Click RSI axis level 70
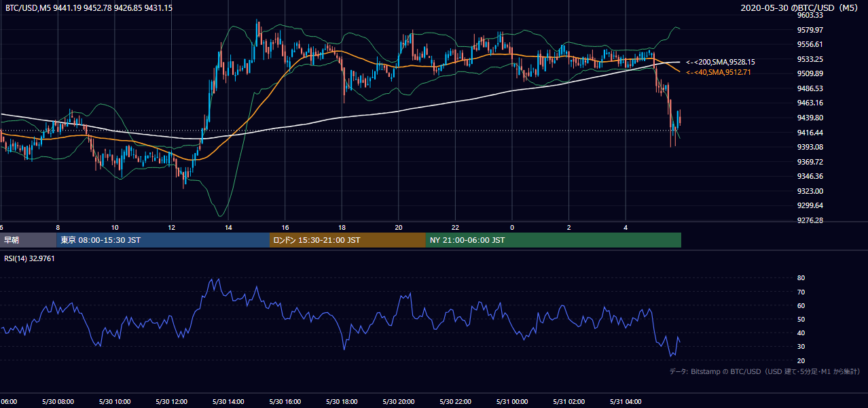This screenshot has height=408, width=868. [x=801, y=292]
